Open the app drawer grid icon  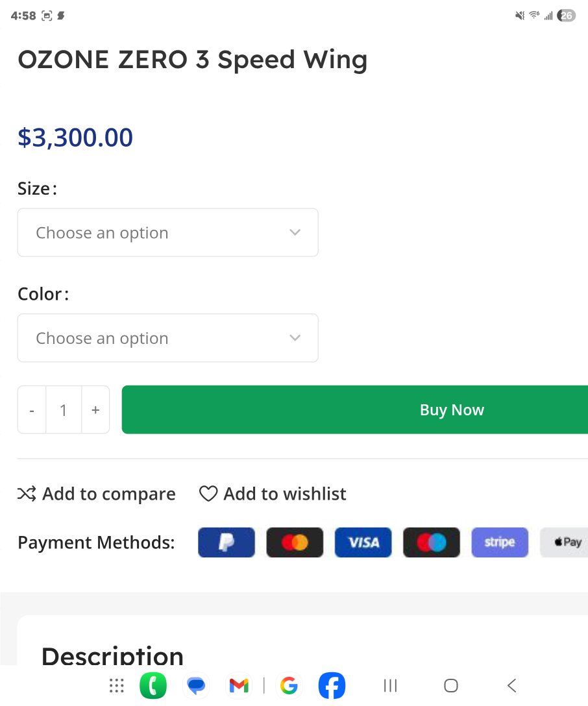[117, 685]
